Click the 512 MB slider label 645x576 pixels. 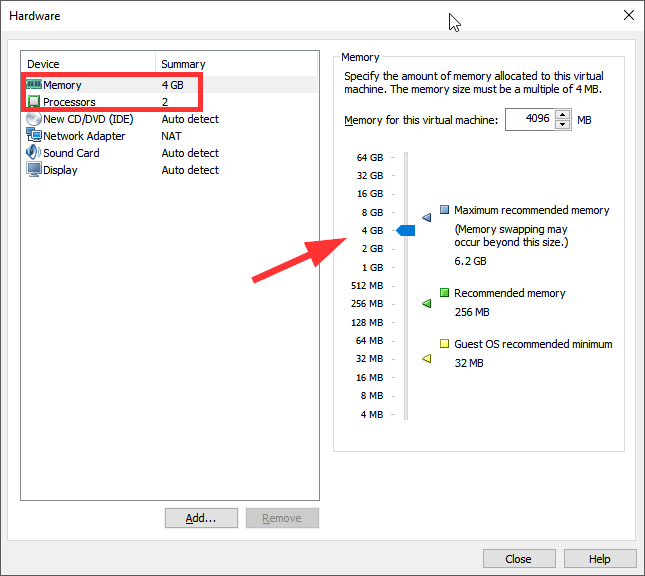point(367,286)
